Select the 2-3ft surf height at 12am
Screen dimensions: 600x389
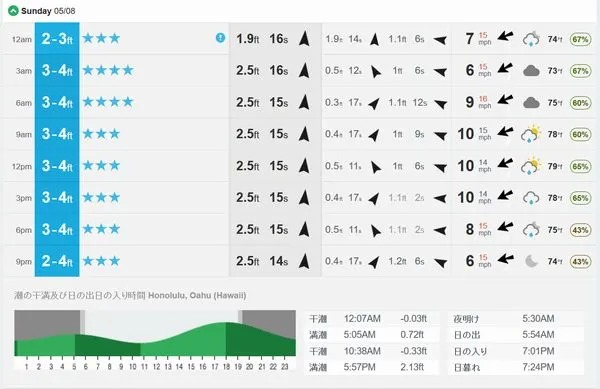pyautogui.click(x=57, y=39)
